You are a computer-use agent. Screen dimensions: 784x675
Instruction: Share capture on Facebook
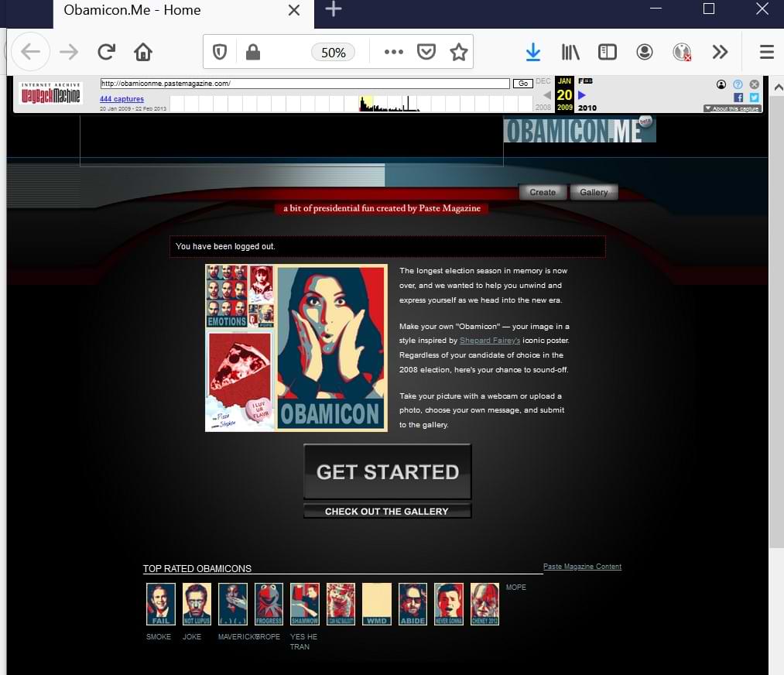pos(738,98)
